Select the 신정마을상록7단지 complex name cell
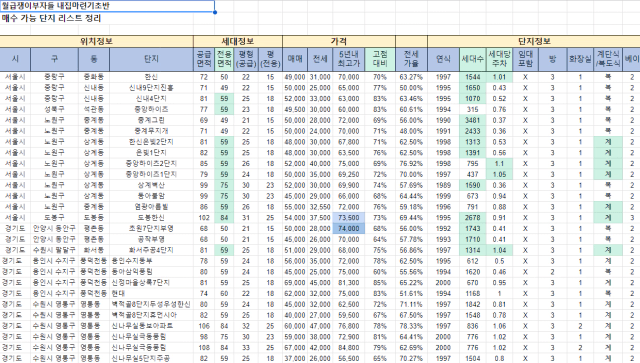 pos(151,283)
